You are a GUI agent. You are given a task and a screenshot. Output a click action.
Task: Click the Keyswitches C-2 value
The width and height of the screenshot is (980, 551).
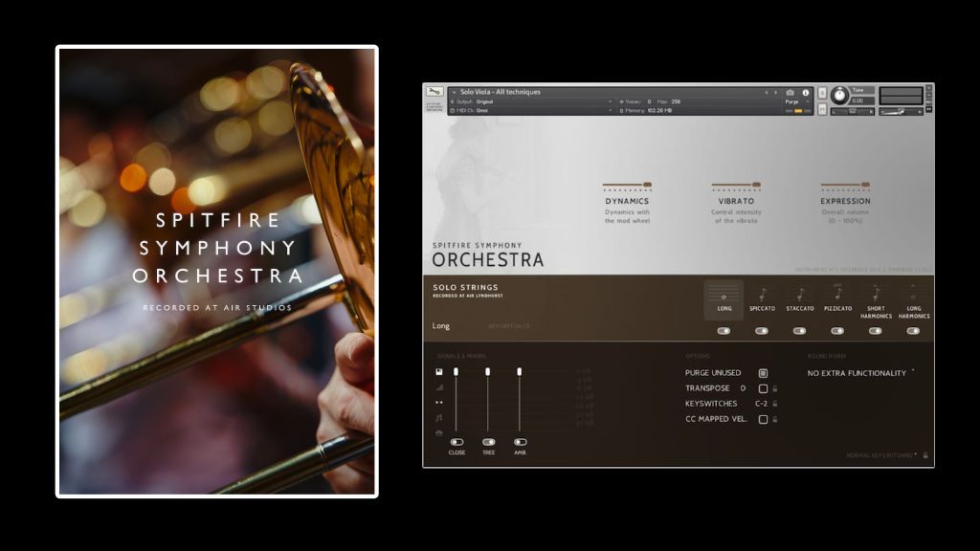[x=761, y=404]
